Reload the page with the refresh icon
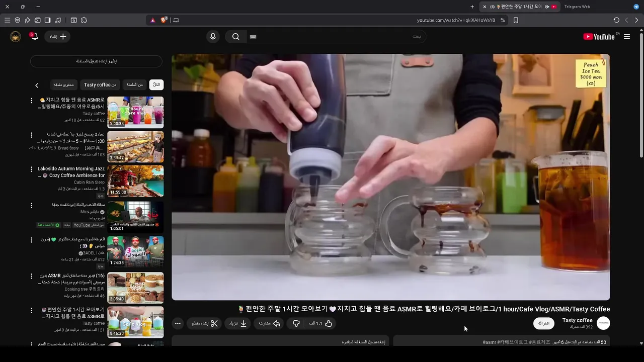The height and width of the screenshot is (362, 644). (616, 20)
